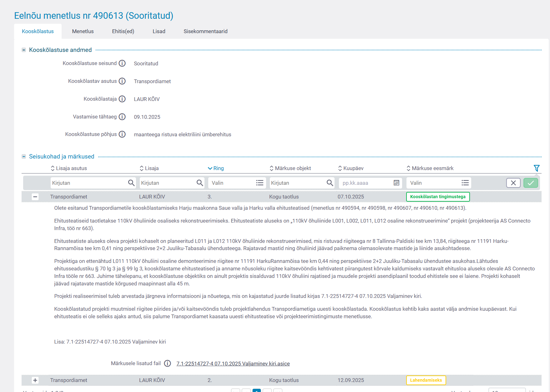Open the table filter funnel icon
This screenshot has height=392, width=550.
point(537,168)
